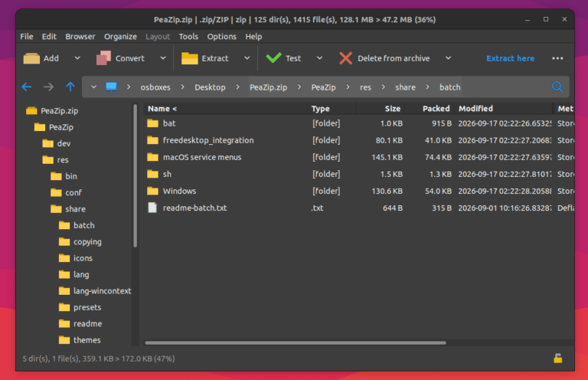This screenshot has width=588, height=380.
Task: Expand the chevron after share in breadcrumb
Action: [427, 87]
